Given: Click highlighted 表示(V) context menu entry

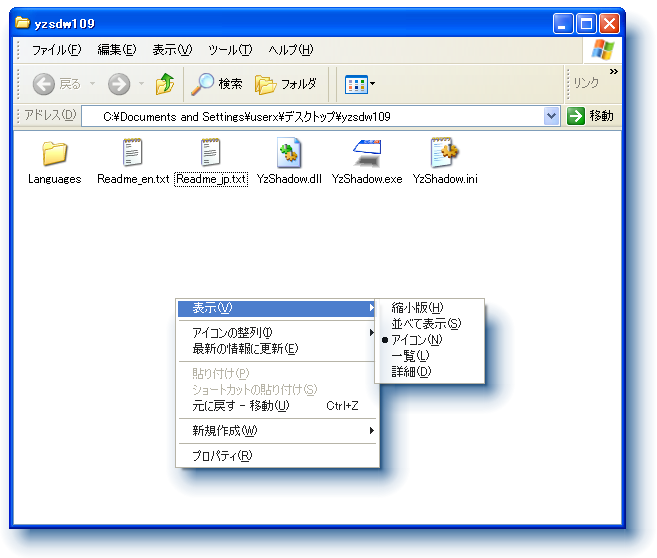Looking at the screenshot, I should (277, 308).
